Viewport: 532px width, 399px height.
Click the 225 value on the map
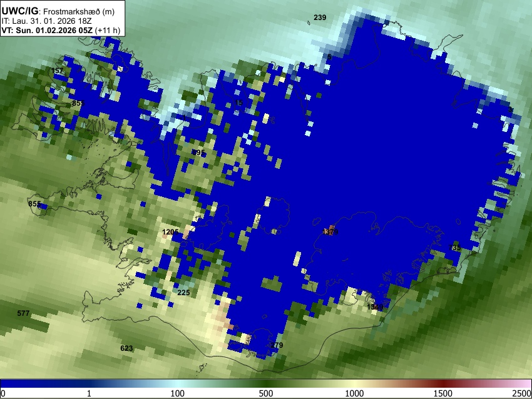(183, 293)
